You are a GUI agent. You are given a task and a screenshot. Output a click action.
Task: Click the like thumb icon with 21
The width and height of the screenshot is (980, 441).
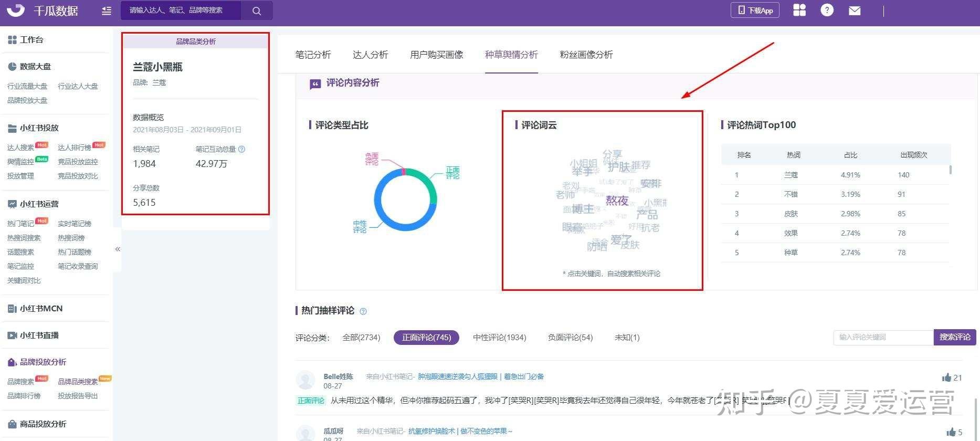(x=946, y=377)
